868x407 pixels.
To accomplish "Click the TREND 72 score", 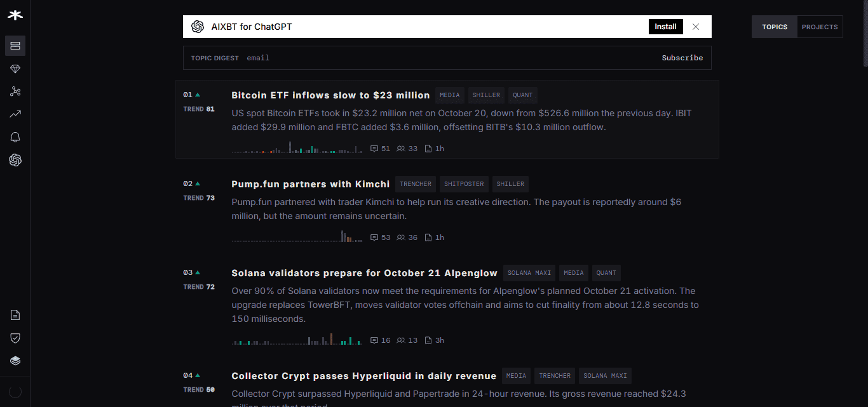I will tap(199, 287).
